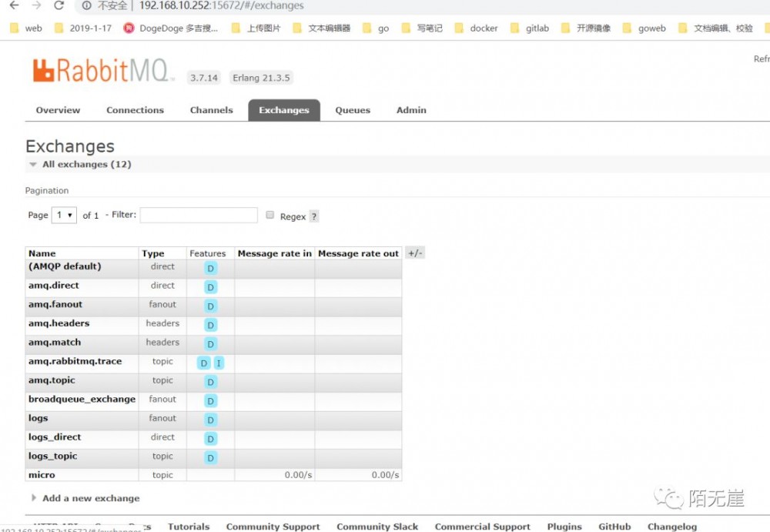Click D feature badge for amq.match
Screen dimensions: 770x532
(x=211, y=344)
